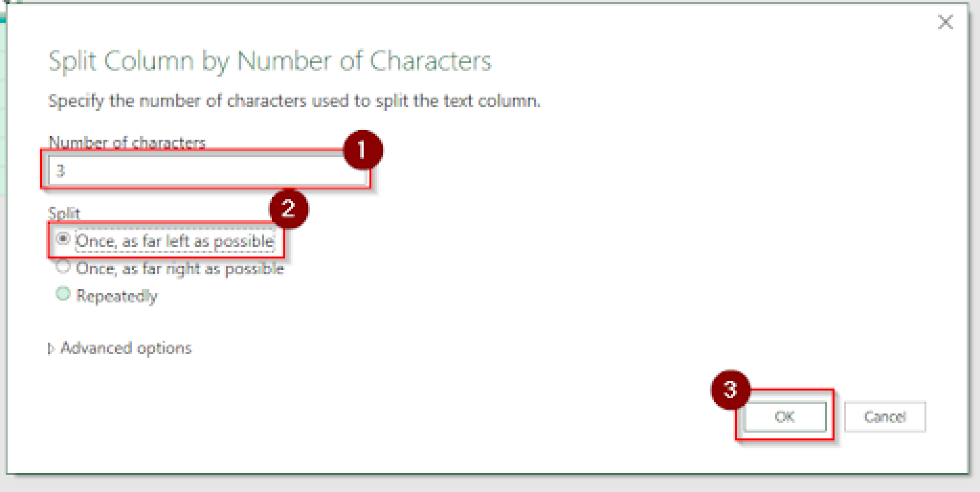The height and width of the screenshot is (492, 980).
Task: Click the highlighted left-split option border
Action: tap(166, 241)
